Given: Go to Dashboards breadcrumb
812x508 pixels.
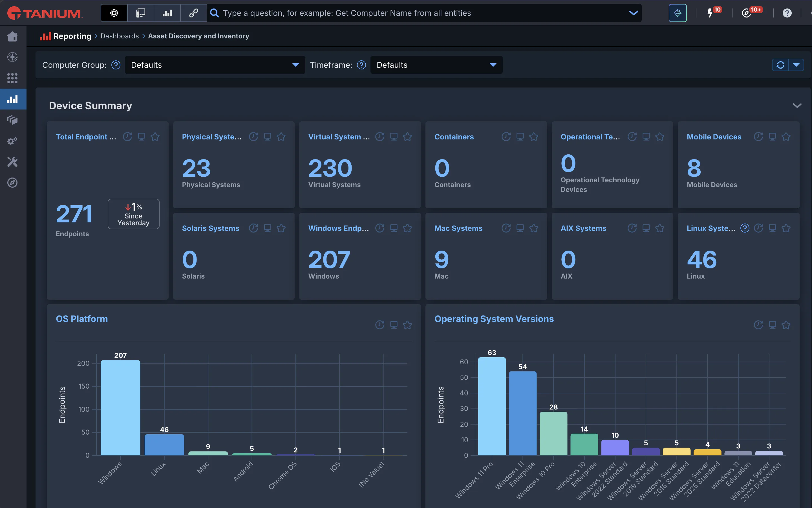Looking at the screenshot, I should click(x=120, y=36).
